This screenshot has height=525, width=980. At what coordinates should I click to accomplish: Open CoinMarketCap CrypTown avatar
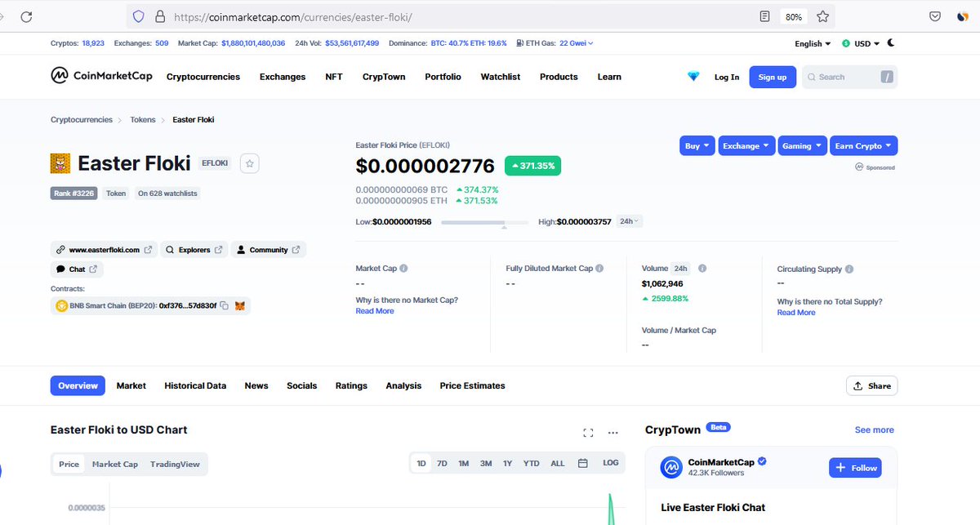671,468
